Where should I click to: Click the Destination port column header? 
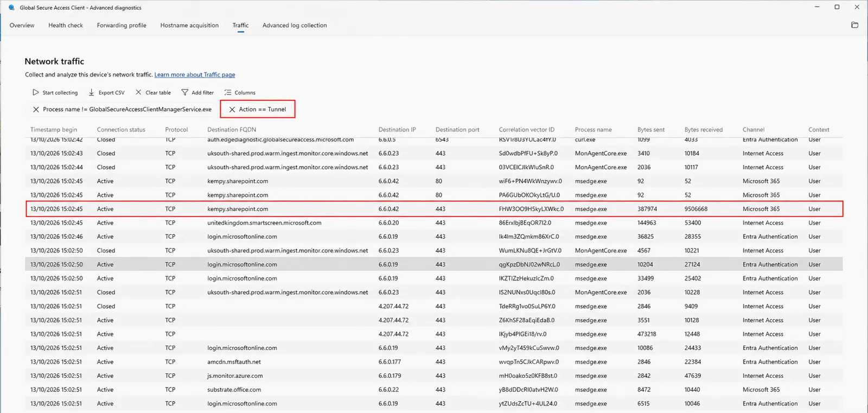[457, 130]
